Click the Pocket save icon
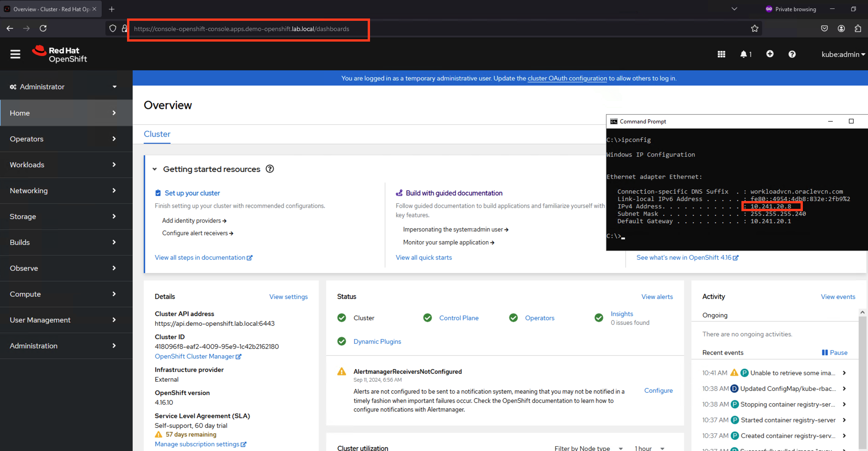 (825, 29)
